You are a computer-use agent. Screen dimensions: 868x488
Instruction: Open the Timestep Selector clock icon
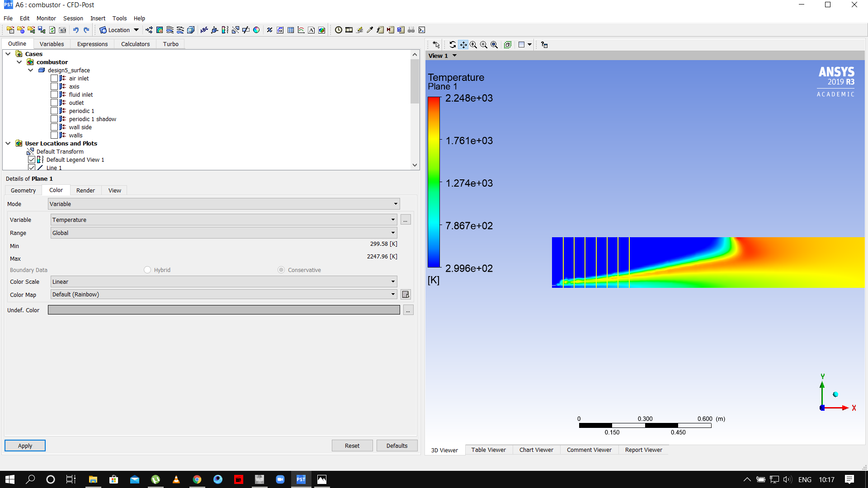point(339,30)
